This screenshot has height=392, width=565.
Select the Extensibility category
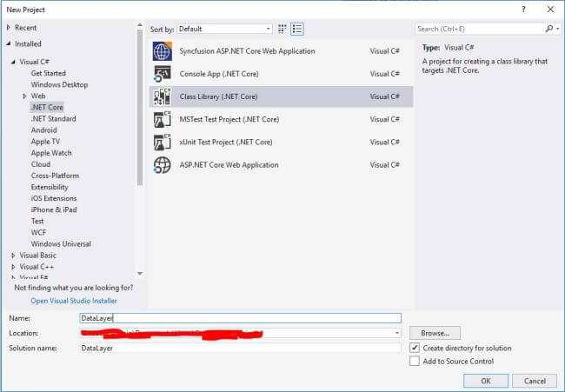(50, 187)
